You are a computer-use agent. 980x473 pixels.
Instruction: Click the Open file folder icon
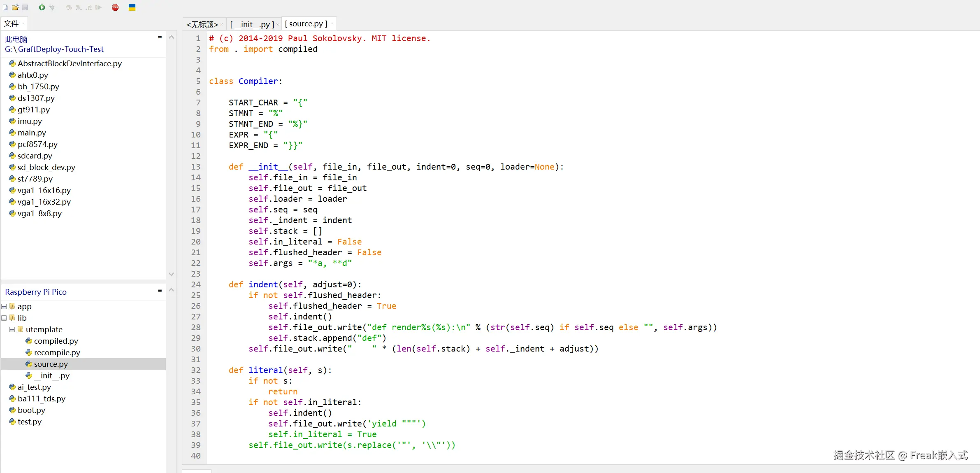(15, 7)
